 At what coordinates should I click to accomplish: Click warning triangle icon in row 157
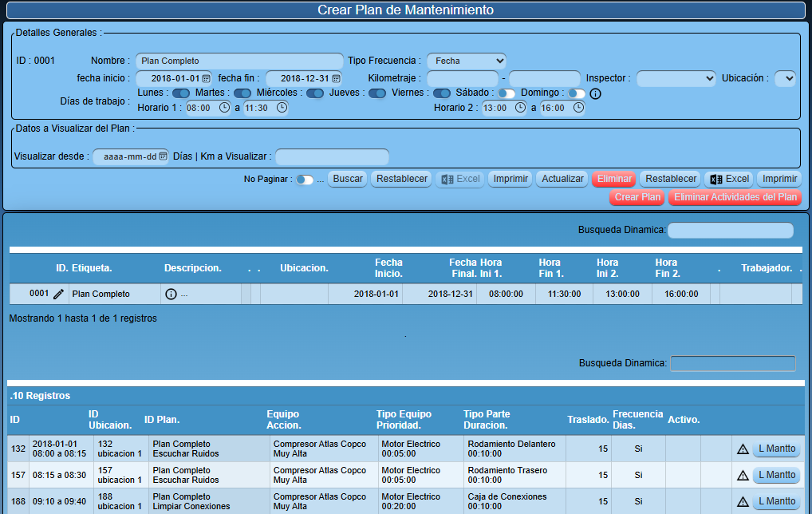tap(743, 475)
